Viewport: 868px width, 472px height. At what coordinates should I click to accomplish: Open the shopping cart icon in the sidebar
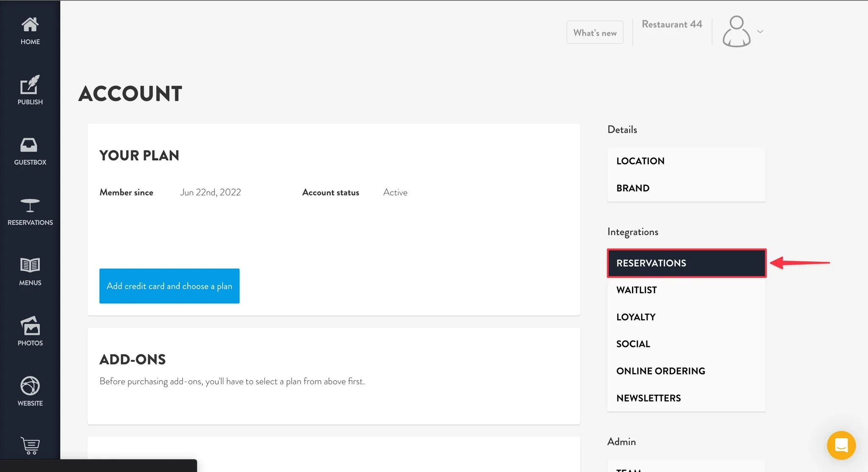pos(30,446)
